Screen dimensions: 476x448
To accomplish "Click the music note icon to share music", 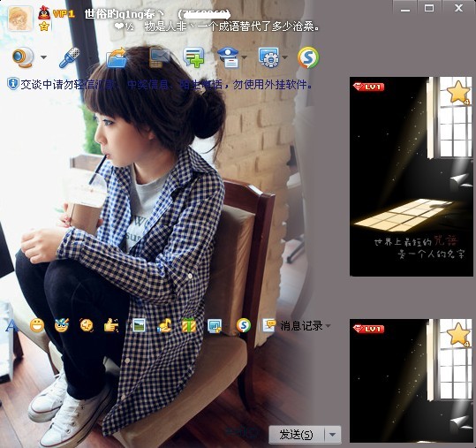I will coord(164,326).
